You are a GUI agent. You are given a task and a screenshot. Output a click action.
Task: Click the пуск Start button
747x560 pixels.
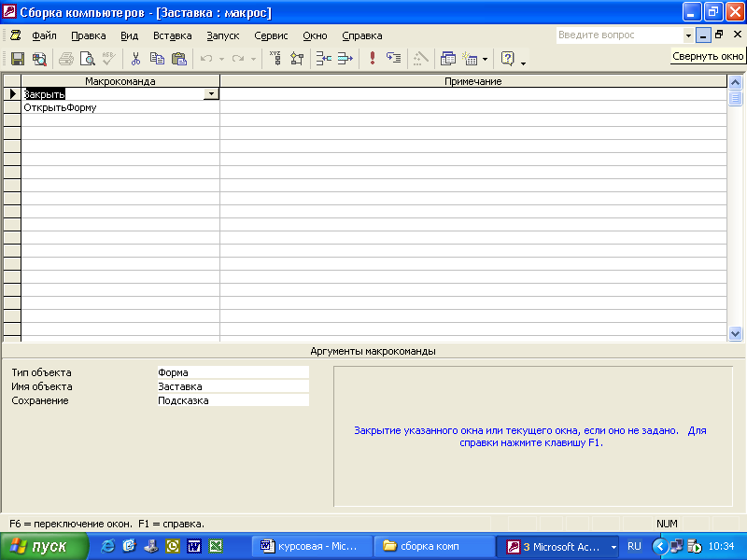42,546
